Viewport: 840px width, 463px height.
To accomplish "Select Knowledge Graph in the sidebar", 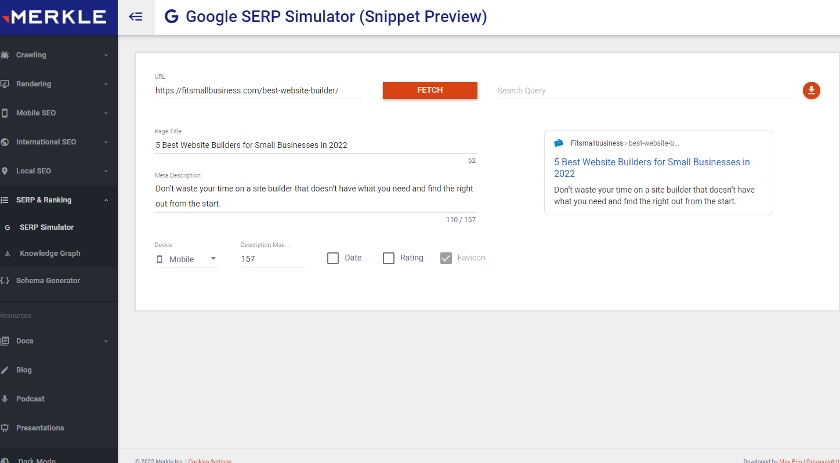I will pos(50,254).
